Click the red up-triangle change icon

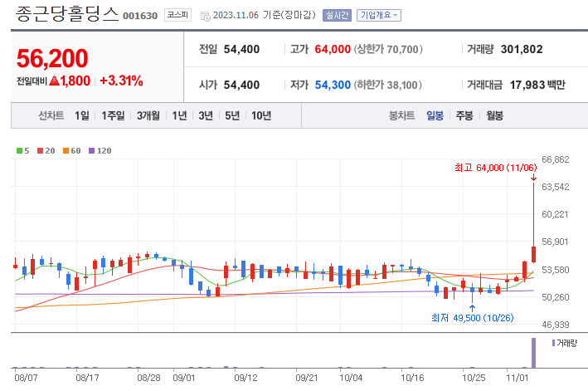click(x=55, y=81)
